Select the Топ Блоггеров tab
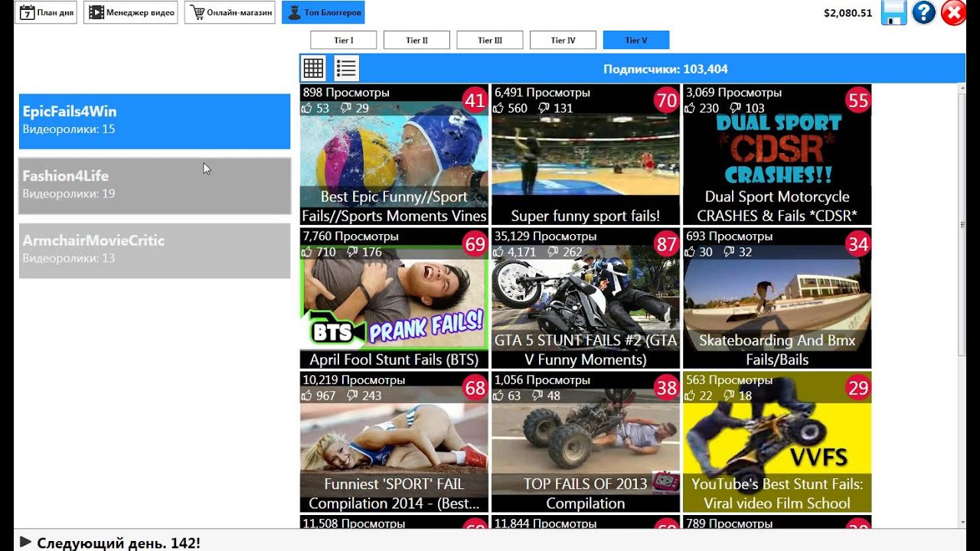 (x=323, y=12)
